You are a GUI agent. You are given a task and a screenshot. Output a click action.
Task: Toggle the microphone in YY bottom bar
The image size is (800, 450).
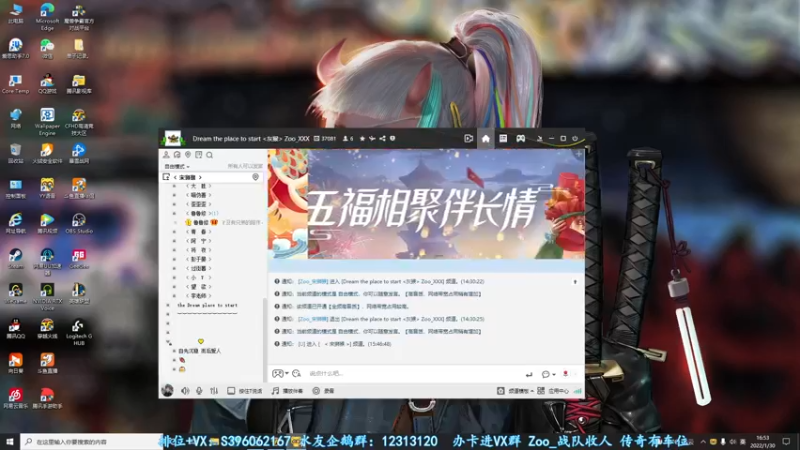[199, 391]
